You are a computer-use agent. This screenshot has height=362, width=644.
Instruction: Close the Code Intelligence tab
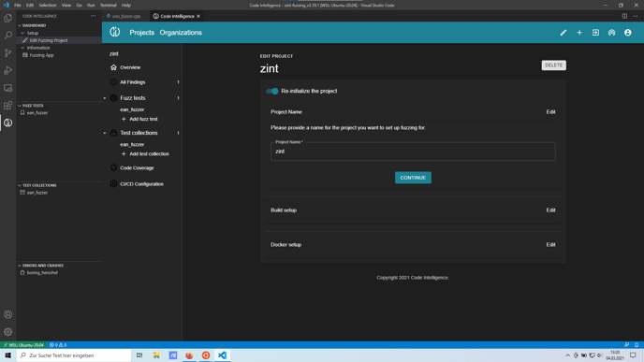pos(198,16)
